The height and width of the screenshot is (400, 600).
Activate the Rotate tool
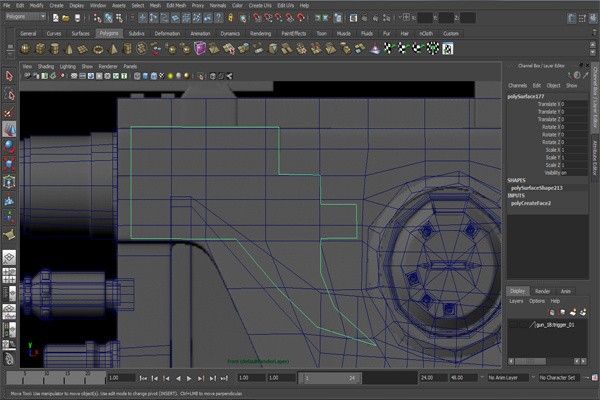pyautogui.click(x=9, y=147)
